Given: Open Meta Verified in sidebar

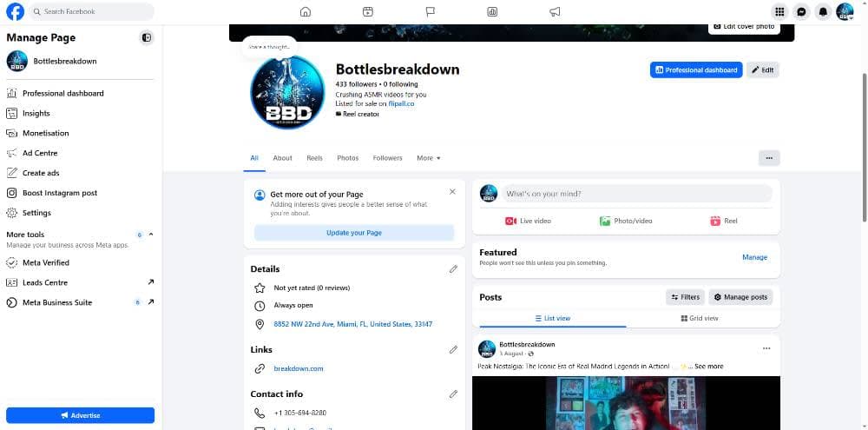Looking at the screenshot, I should (x=80, y=263).
